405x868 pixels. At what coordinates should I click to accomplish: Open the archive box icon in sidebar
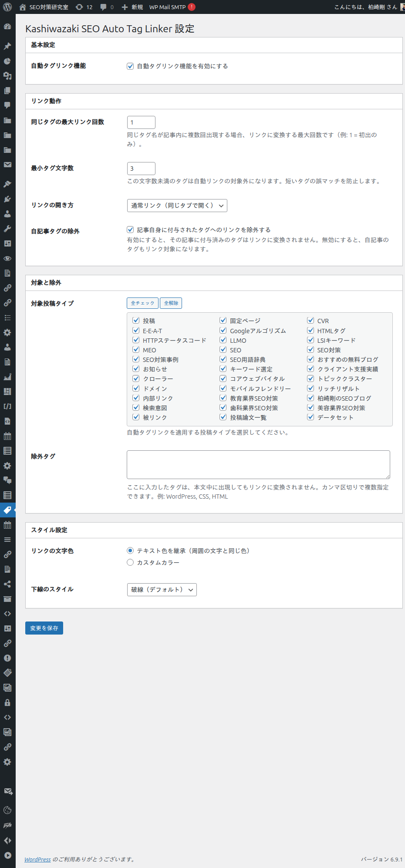coord(7,599)
